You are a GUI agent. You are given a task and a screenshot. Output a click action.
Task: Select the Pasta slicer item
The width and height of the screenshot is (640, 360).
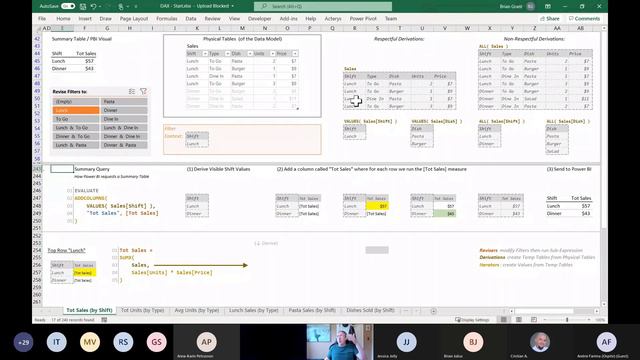click(124, 101)
